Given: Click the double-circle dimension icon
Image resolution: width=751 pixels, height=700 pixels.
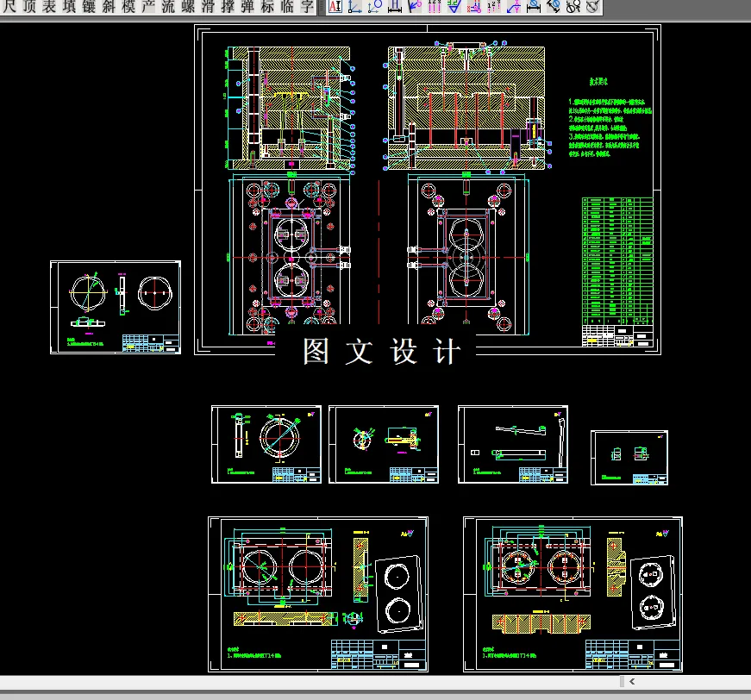Looking at the screenshot, I should click(x=573, y=6).
